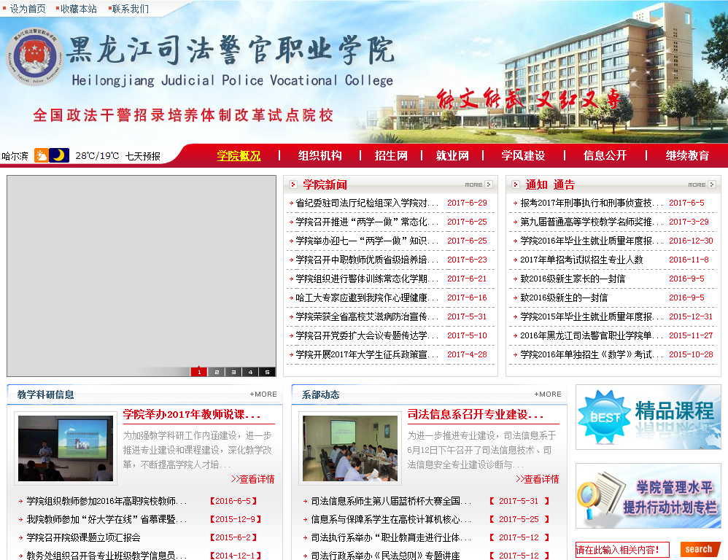The image size is (728, 560).
Task: Expand MORE in 学院新闻 section
Action: click(x=478, y=184)
